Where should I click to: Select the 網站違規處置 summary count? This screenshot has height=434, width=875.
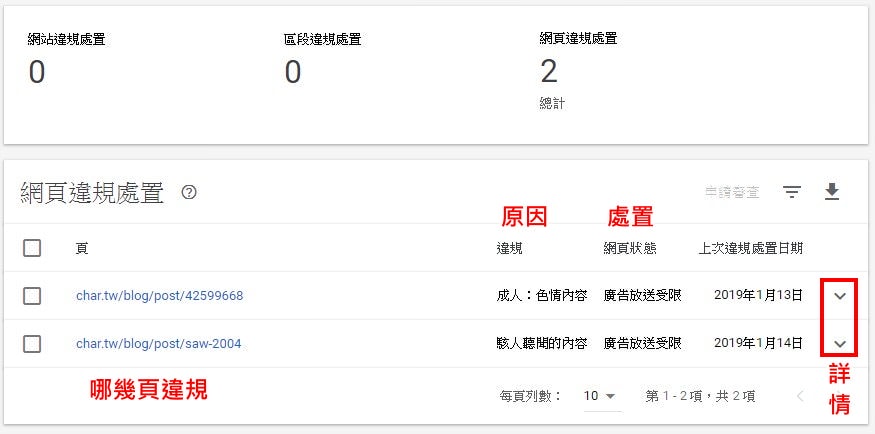(x=37, y=72)
